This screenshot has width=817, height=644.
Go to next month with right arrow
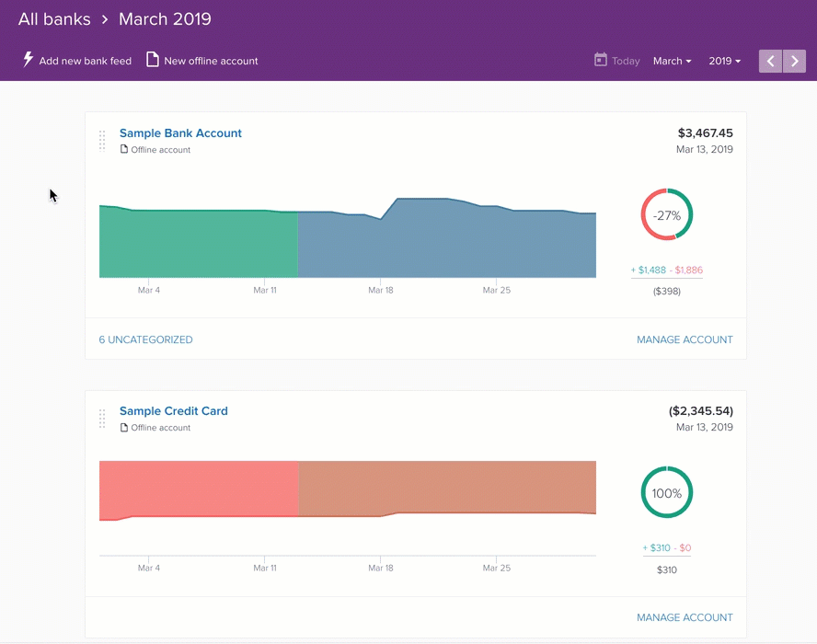(794, 62)
